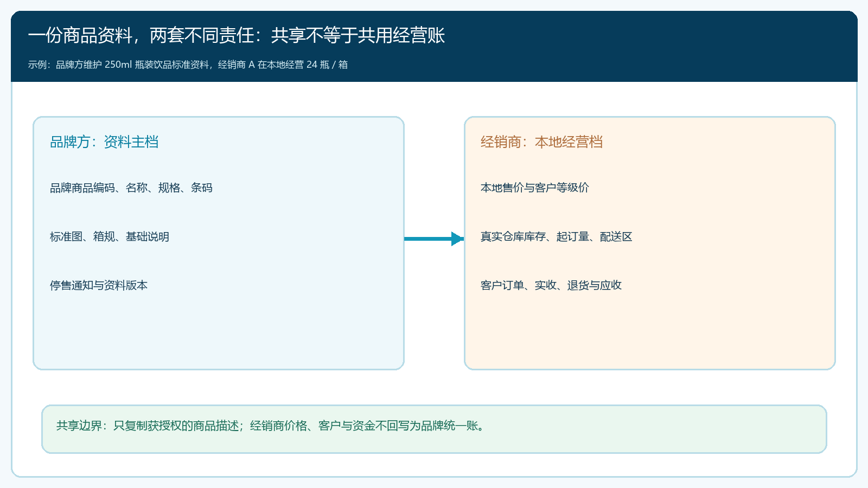Select the slide title about 共享不等于共用经营账
The image size is (868, 488).
237,36
